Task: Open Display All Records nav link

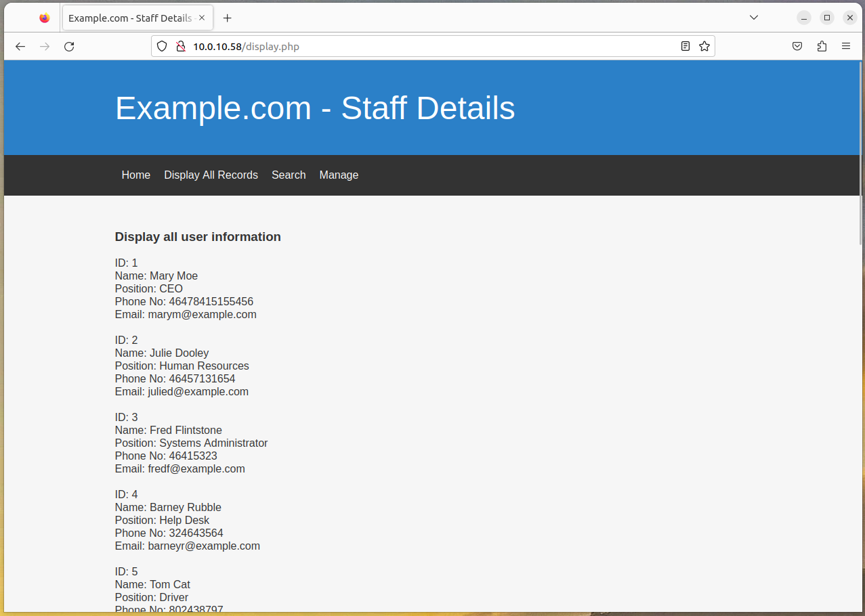Action: (x=211, y=175)
